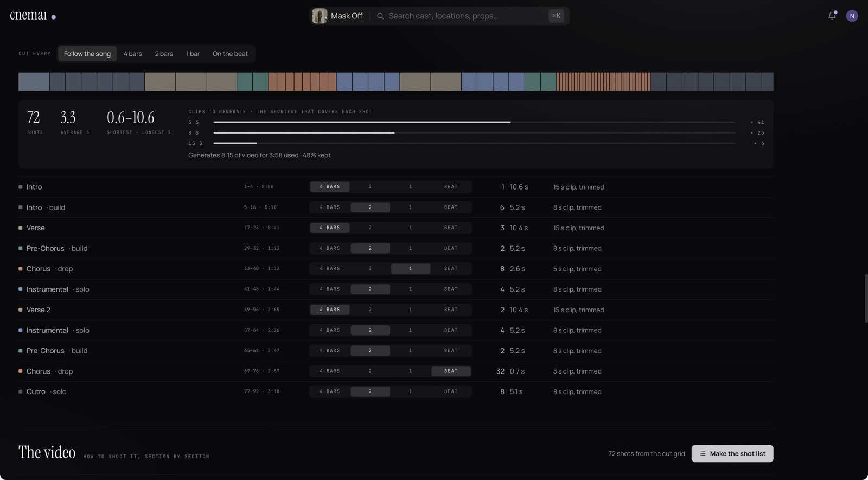The image size is (868, 480).
Task: Set Instrumental 41-48 row to 4 bars
Action: [330, 289]
